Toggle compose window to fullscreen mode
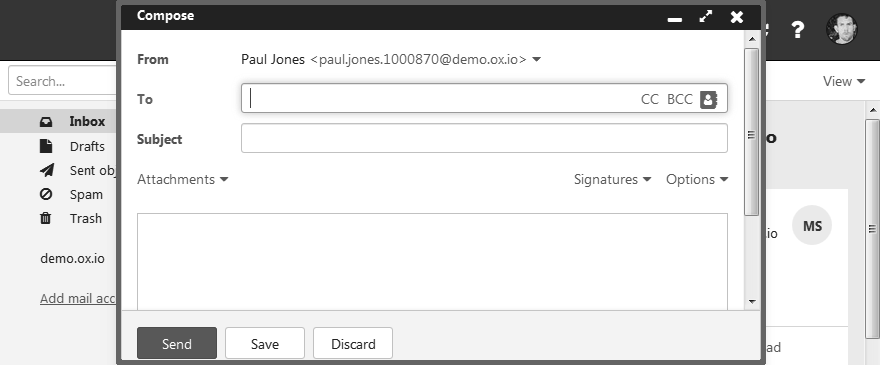The image size is (880, 365). (705, 16)
